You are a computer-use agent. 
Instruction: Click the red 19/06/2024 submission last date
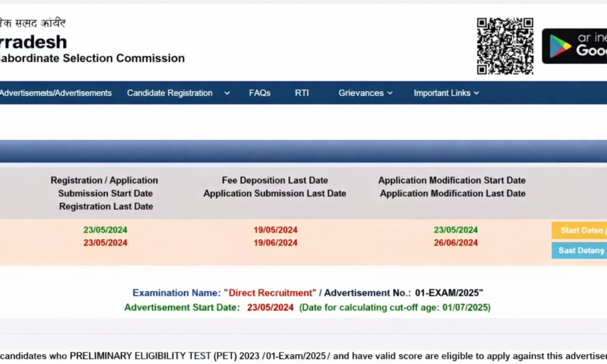coord(275,243)
